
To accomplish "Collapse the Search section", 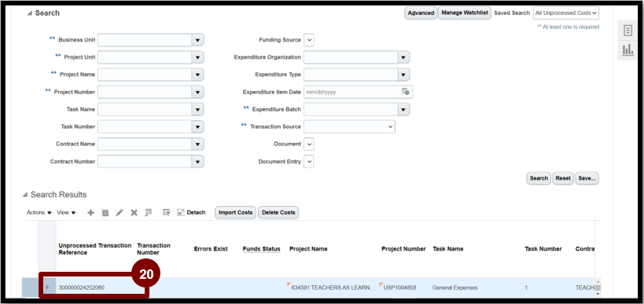I will pyautogui.click(x=29, y=13).
